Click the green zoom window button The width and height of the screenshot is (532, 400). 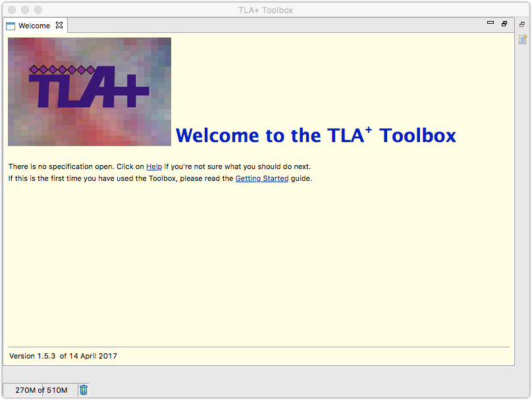(38, 10)
